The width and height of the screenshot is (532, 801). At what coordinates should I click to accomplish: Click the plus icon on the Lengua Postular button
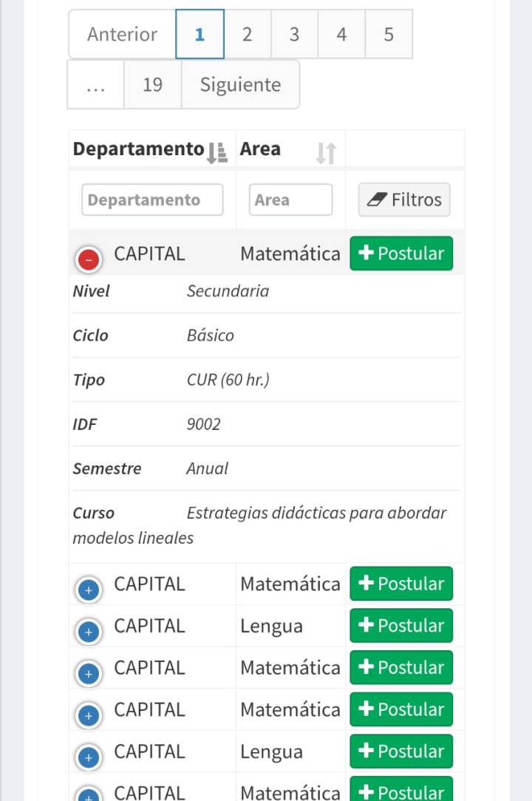click(366, 625)
